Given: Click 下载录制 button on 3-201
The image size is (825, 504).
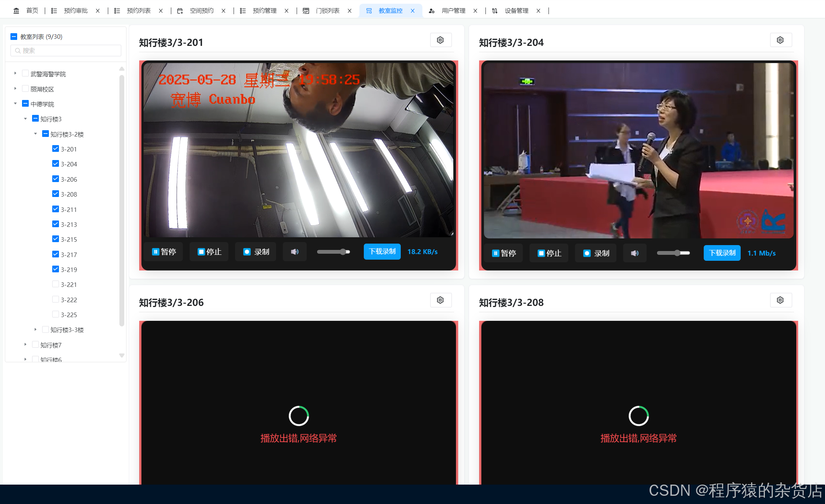Looking at the screenshot, I should [382, 251].
